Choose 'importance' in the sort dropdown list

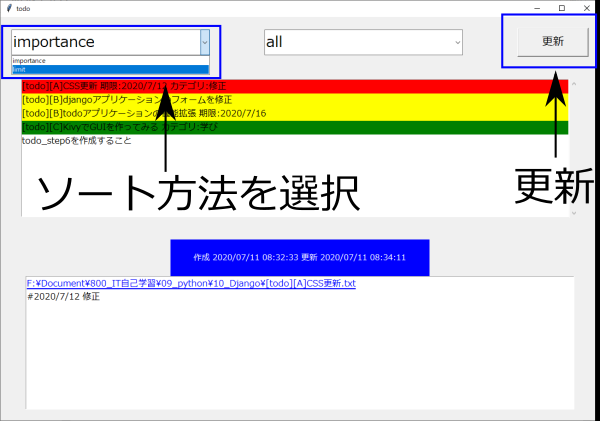point(111,60)
